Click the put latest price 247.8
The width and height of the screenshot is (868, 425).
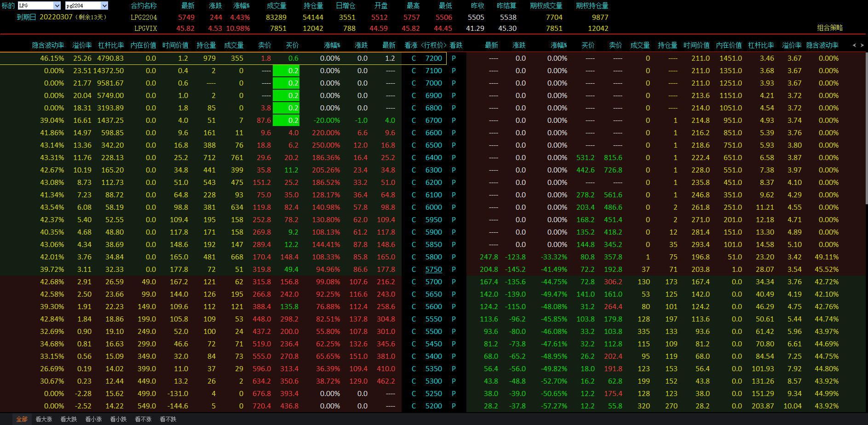[489, 257]
